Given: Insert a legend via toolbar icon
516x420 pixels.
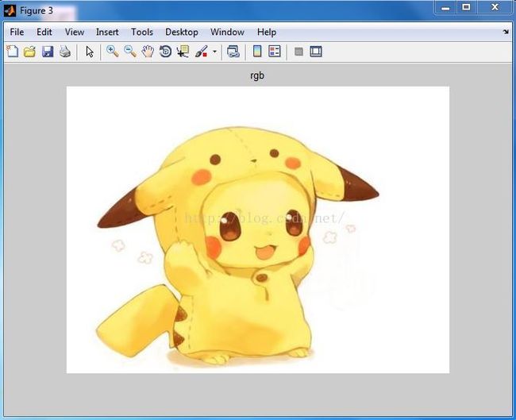Looking at the screenshot, I should (275, 52).
